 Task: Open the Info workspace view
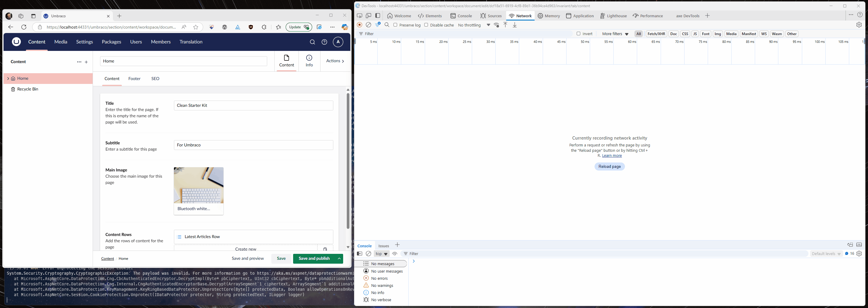click(309, 61)
